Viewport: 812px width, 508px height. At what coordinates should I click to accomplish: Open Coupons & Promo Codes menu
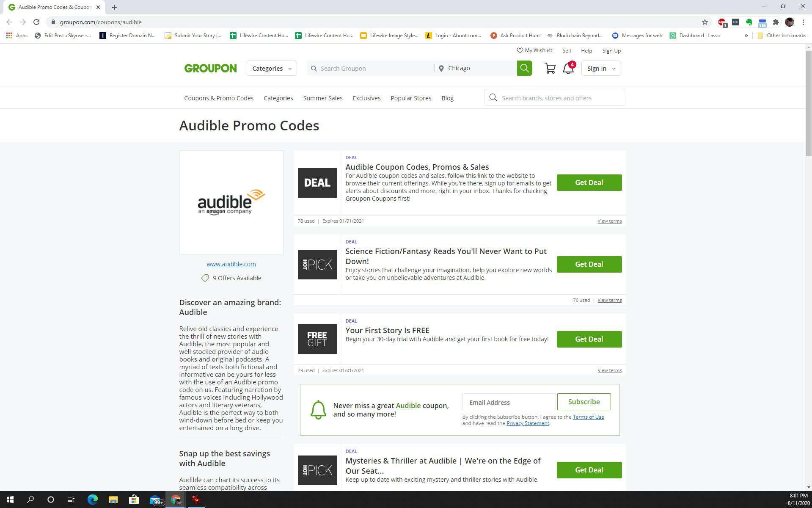point(219,98)
